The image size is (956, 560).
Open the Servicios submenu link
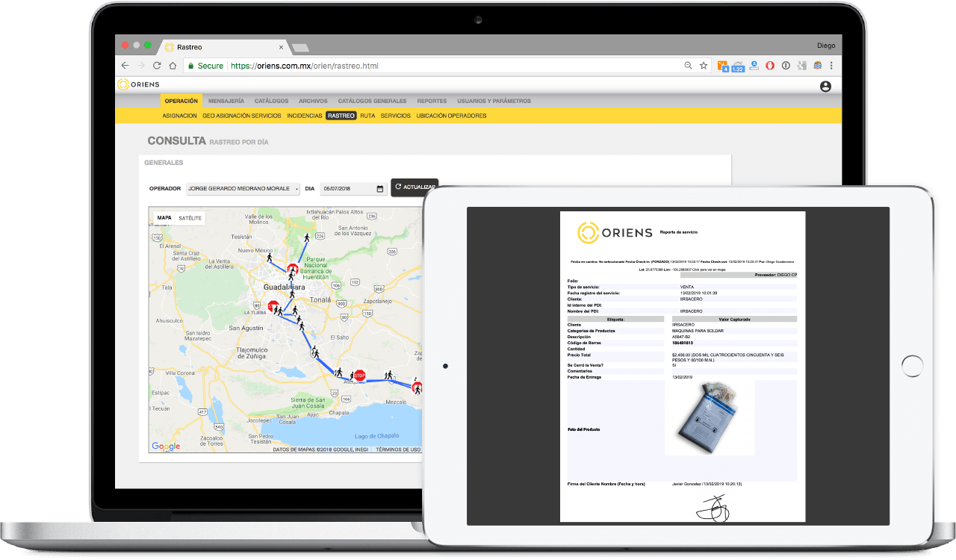(396, 116)
